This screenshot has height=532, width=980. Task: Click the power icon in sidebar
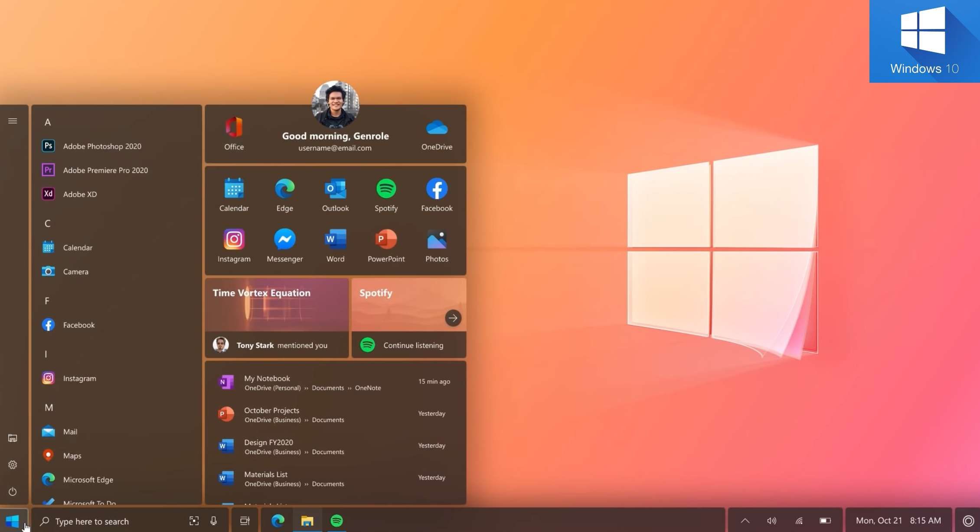pyautogui.click(x=13, y=491)
